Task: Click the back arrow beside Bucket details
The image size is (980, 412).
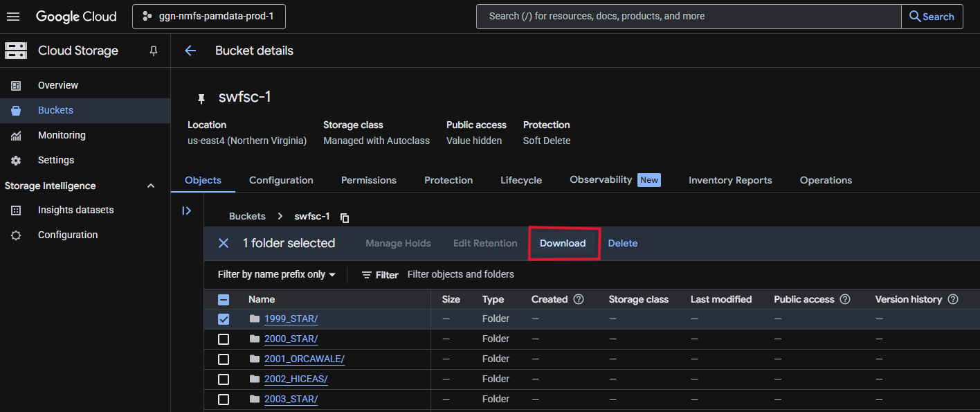Action: pyautogui.click(x=190, y=51)
